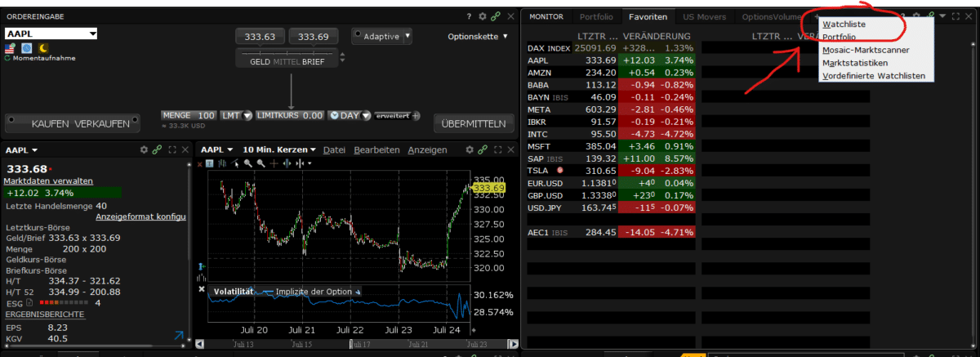Click the green link chain icon in Ordereingabe
The height and width of the screenshot is (357, 980).
pyautogui.click(x=495, y=16)
